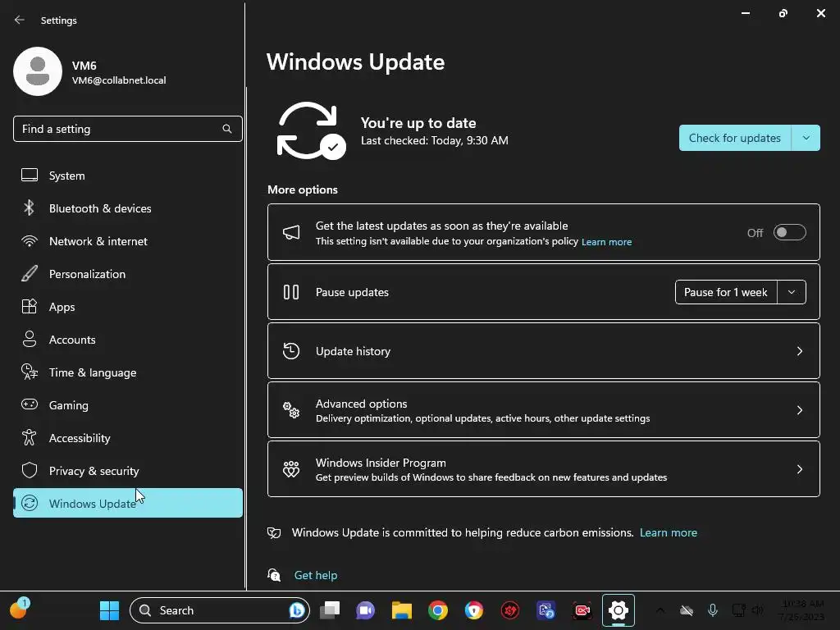
Task: Launch Google Chrome from the taskbar
Action: 438,610
